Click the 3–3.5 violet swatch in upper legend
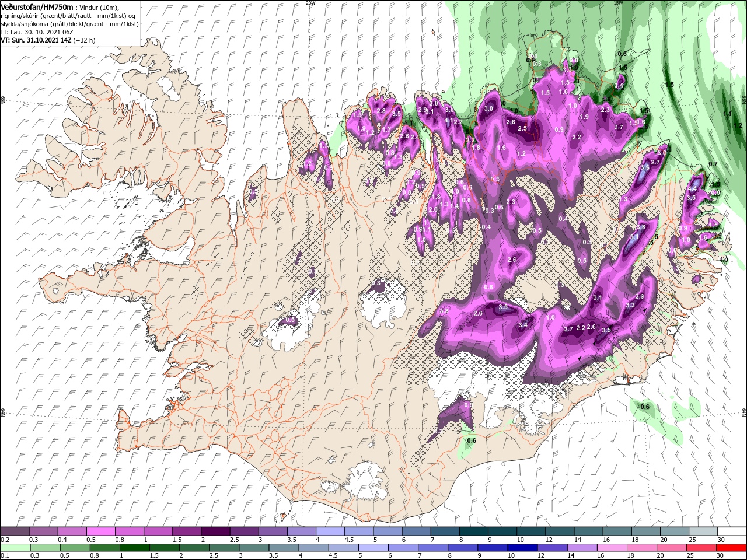 pyautogui.click(x=272, y=531)
